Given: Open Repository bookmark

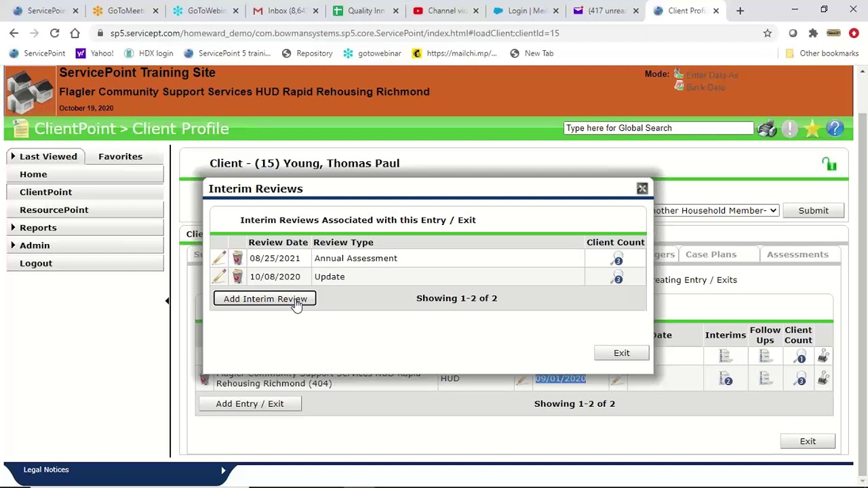Looking at the screenshot, I should (307, 54).
